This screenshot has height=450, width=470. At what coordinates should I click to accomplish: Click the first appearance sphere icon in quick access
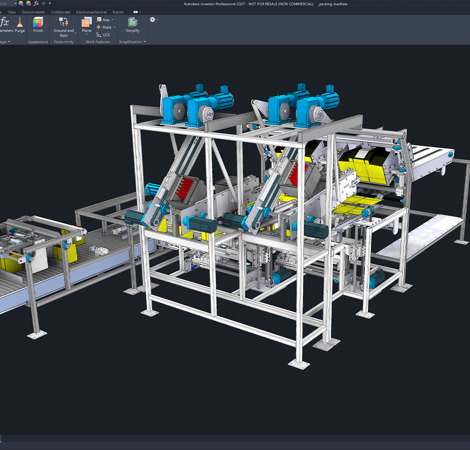coord(21,4)
